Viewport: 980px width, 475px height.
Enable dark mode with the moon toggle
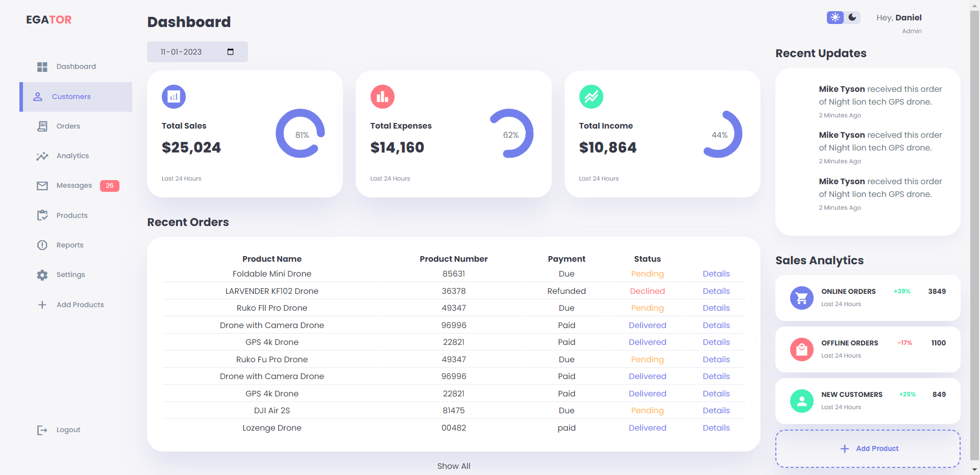tap(851, 17)
